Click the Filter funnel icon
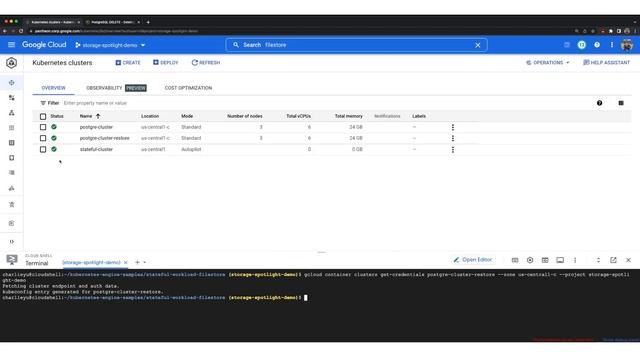640x360 pixels. (43, 103)
